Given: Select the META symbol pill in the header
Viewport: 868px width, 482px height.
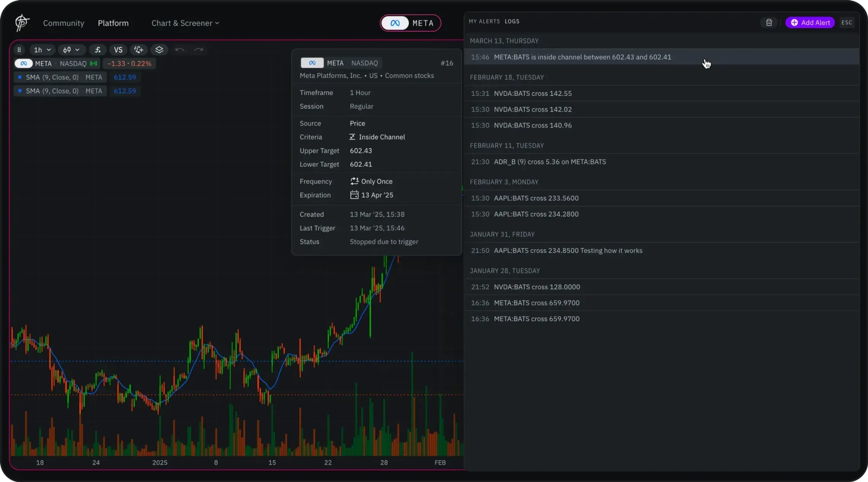Looking at the screenshot, I should (410, 23).
